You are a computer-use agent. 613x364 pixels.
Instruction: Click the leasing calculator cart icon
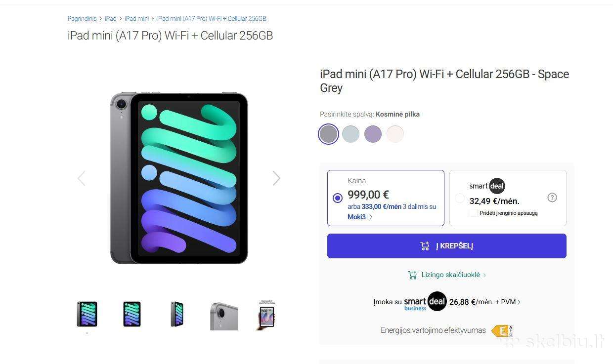(412, 275)
